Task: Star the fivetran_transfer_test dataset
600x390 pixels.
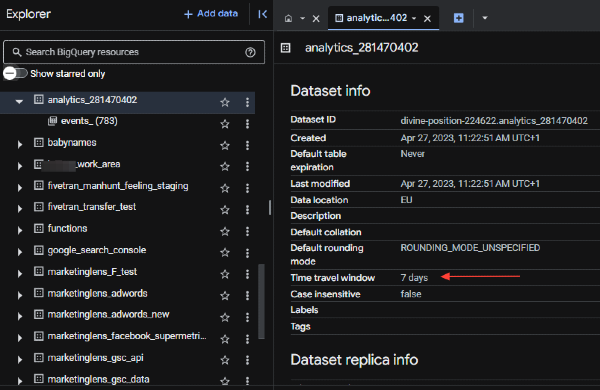Action: [225, 210]
